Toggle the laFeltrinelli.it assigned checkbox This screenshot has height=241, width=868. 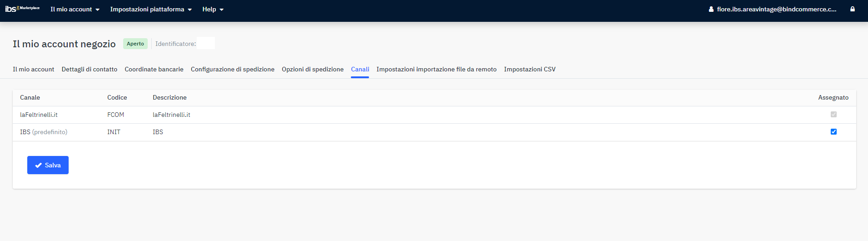click(x=833, y=115)
